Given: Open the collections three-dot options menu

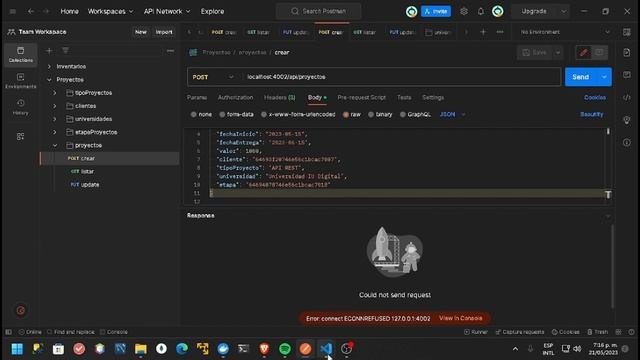Looking at the screenshot, I should coord(170,51).
